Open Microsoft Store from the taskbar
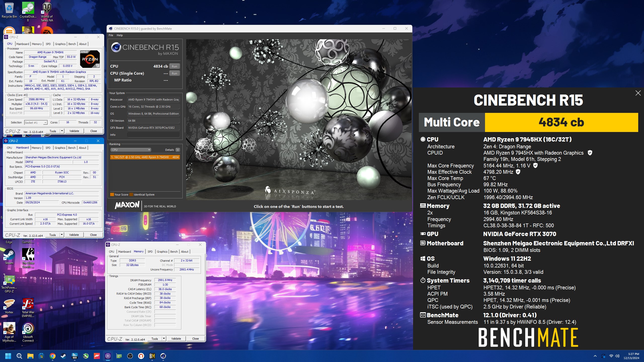The height and width of the screenshot is (362, 644). pyautogui.click(x=41, y=356)
